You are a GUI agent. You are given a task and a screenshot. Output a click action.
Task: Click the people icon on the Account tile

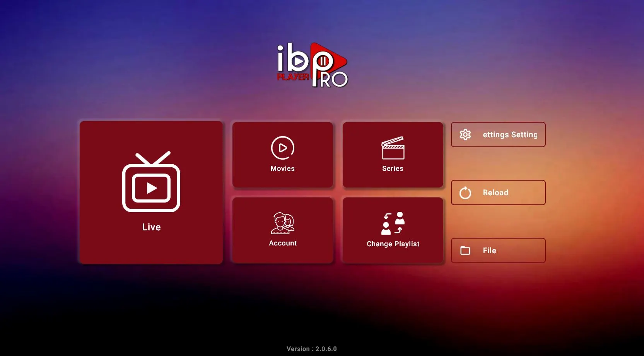283,223
